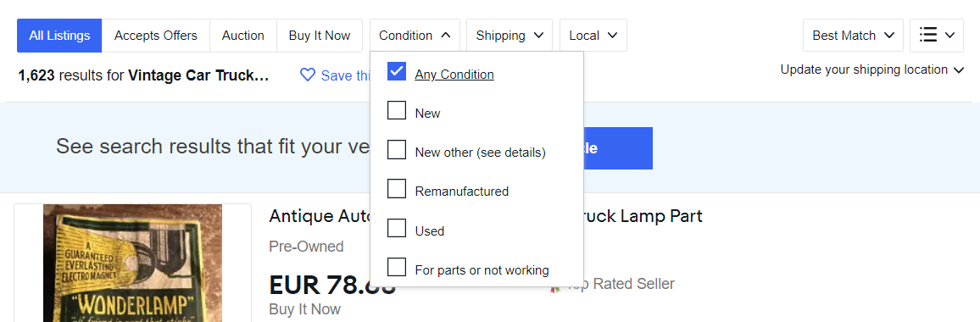Tick the Used condition checkbox
The width and height of the screenshot is (980, 322).
397,228
